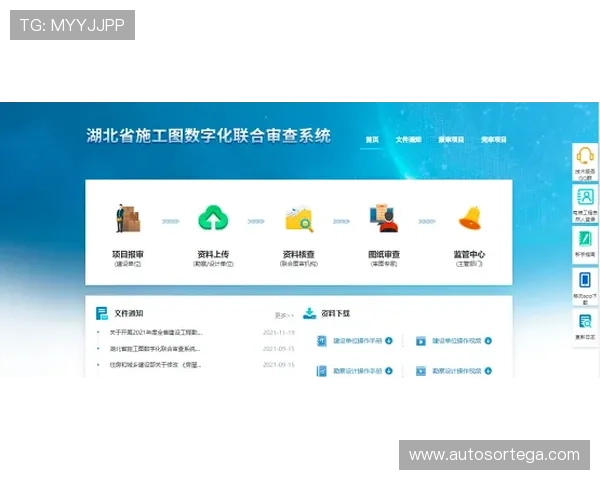
Task: Click the download arrow after 勘察设计操作手册
Action: point(389,371)
